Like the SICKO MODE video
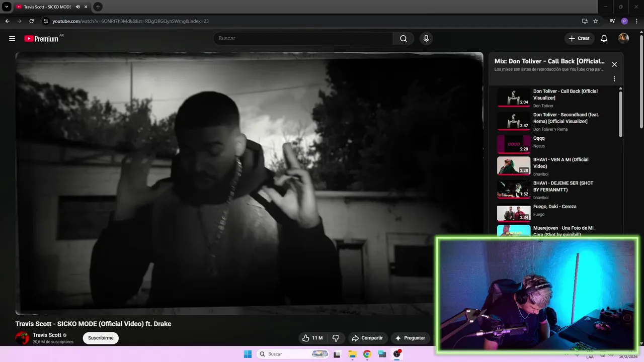 312,338
